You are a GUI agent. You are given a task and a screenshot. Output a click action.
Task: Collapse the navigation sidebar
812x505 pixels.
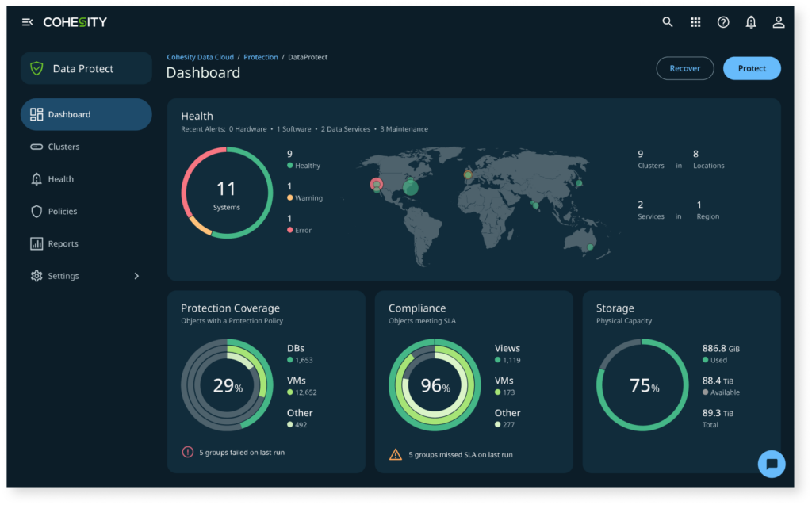click(x=27, y=22)
